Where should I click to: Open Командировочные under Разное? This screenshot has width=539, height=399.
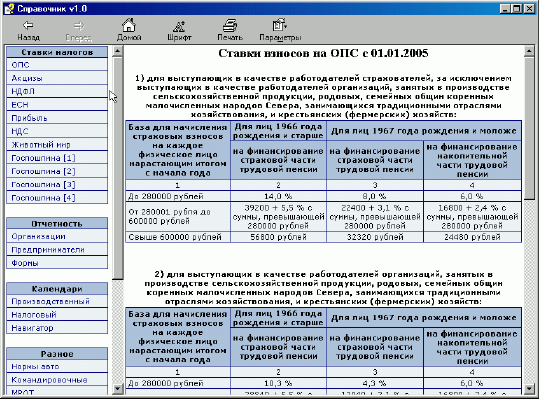(57, 380)
